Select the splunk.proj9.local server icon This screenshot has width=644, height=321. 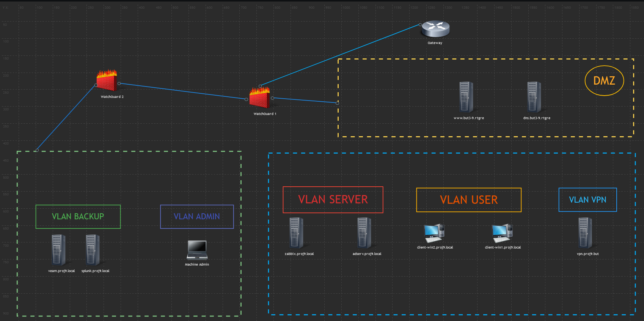[93, 250]
